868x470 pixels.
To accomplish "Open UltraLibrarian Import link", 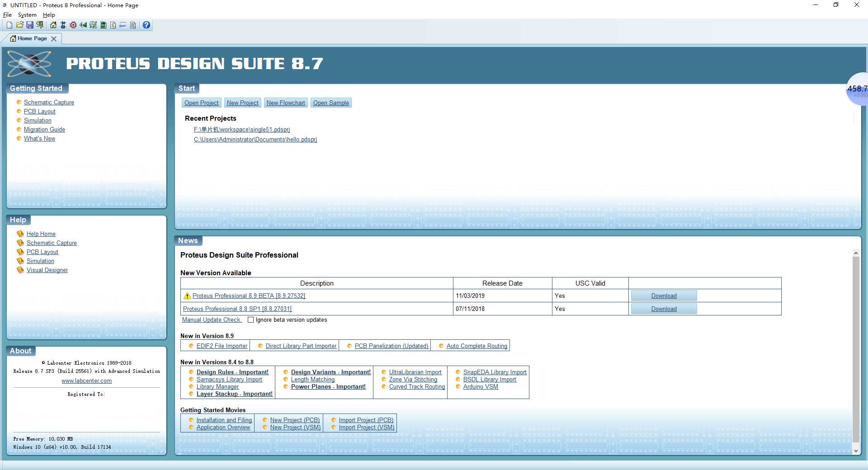I will coord(415,372).
